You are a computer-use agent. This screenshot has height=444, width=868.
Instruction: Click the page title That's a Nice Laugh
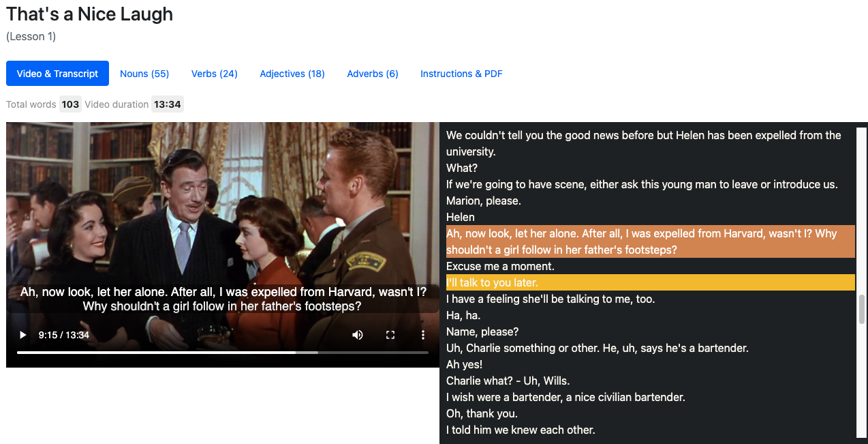tap(90, 14)
